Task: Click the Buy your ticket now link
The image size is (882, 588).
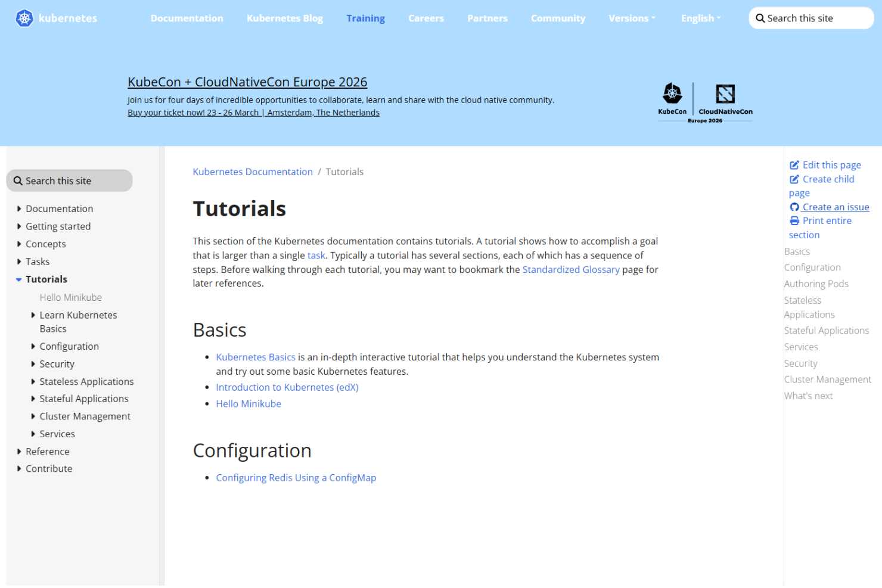Action: point(253,113)
